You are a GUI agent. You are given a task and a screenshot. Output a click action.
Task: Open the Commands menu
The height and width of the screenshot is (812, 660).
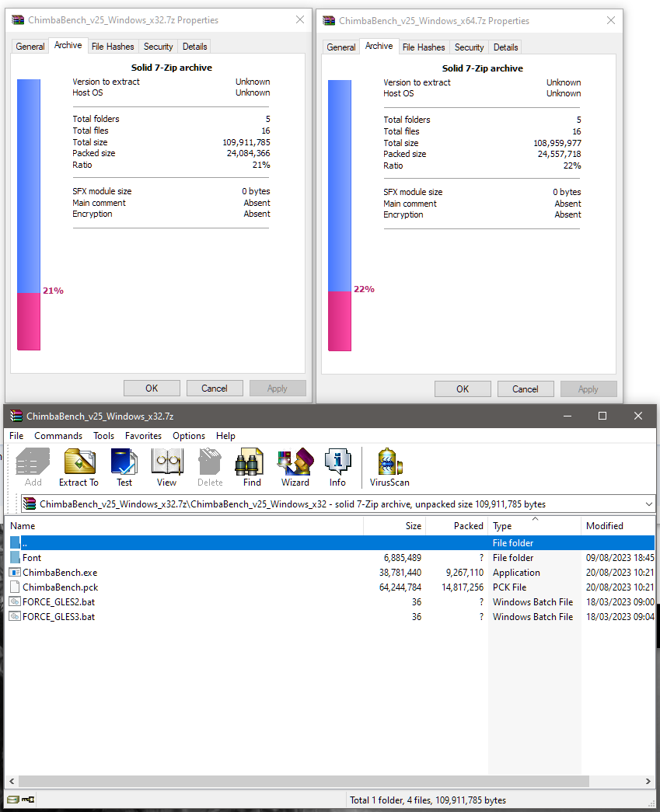[58, 435]
